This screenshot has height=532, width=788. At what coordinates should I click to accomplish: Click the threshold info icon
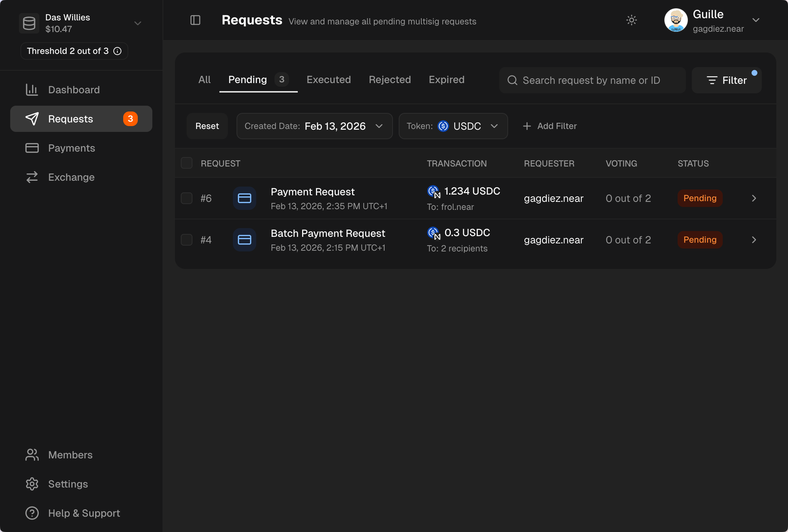coord(117,51)
